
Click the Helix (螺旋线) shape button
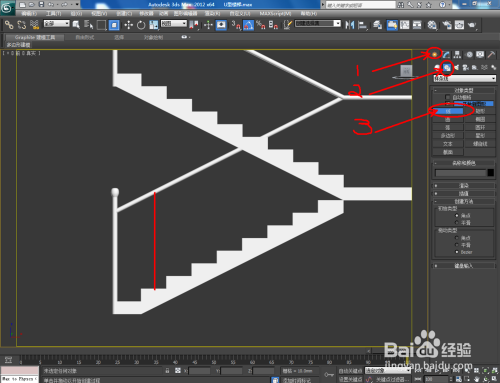tap(480, 144)
